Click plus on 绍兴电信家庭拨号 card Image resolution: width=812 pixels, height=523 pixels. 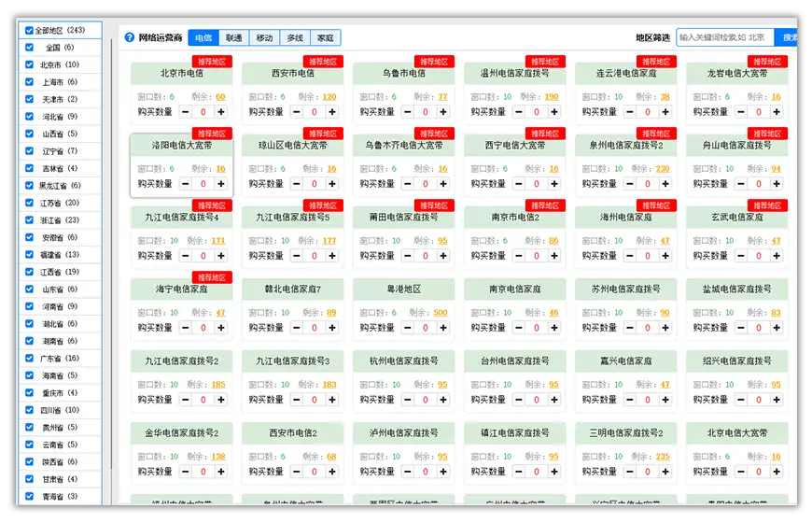pyautogui.click(x=777, y=400)
